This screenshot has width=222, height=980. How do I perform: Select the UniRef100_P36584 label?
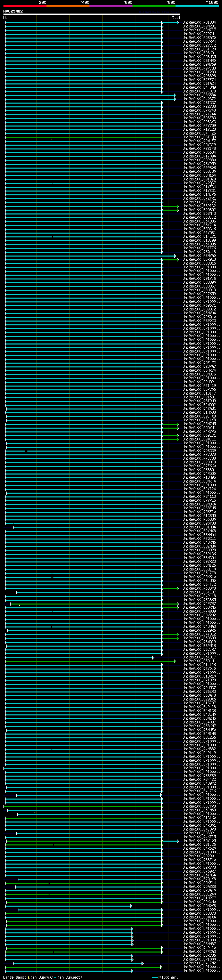point(199,95)
